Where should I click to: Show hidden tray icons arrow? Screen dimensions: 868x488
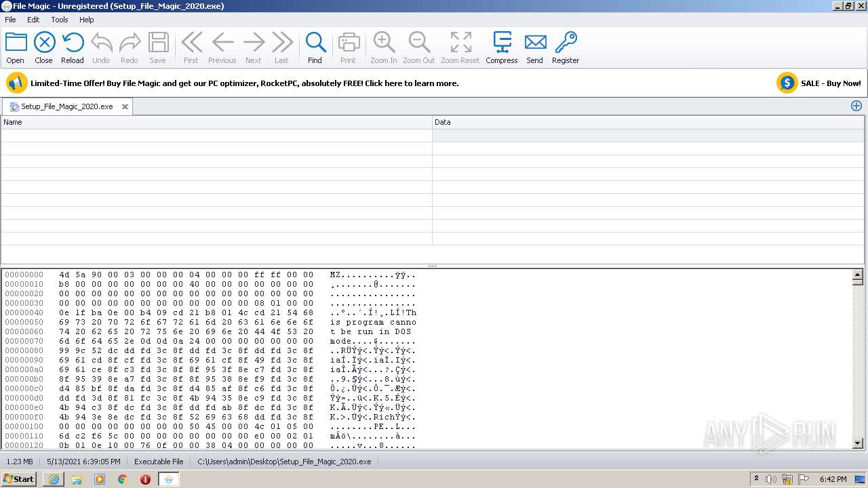pyautogui.click(x=756, y=479)
